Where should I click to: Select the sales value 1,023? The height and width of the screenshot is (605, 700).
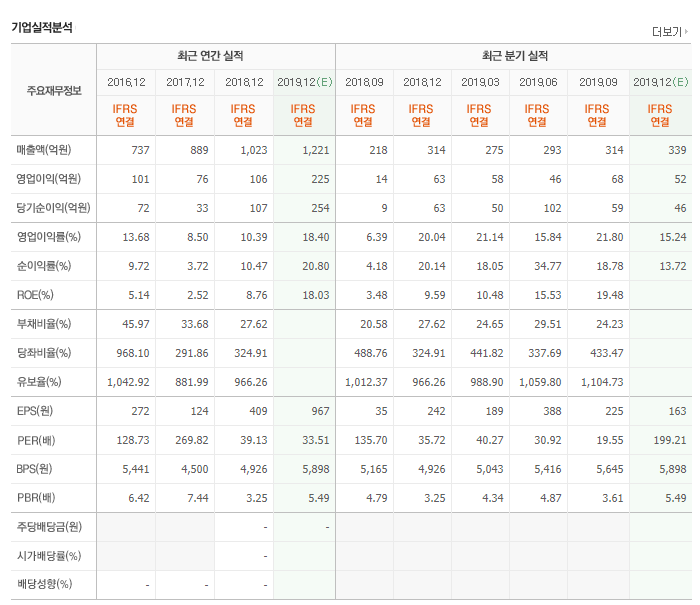(x=254, y=150)
